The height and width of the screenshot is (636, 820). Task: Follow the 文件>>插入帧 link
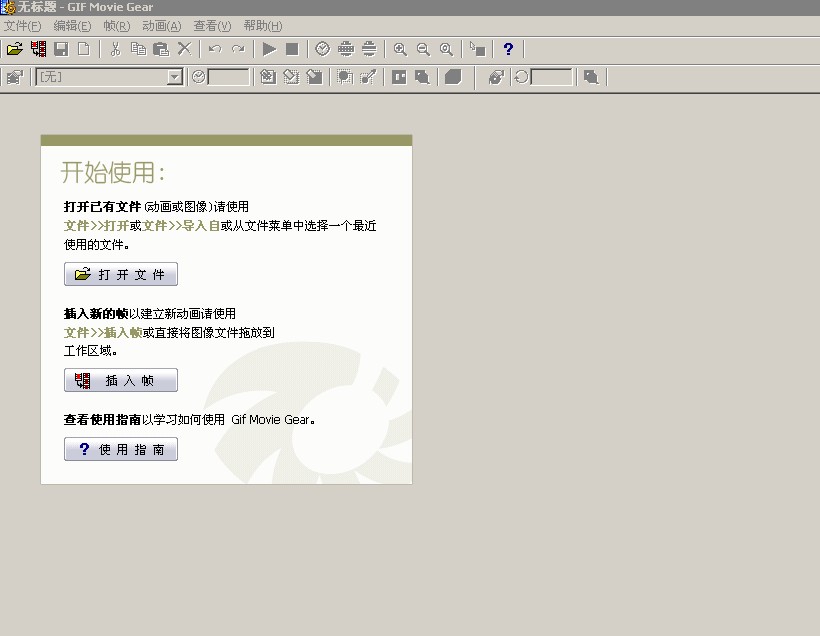pyautogui.click(x=103, y=333)
